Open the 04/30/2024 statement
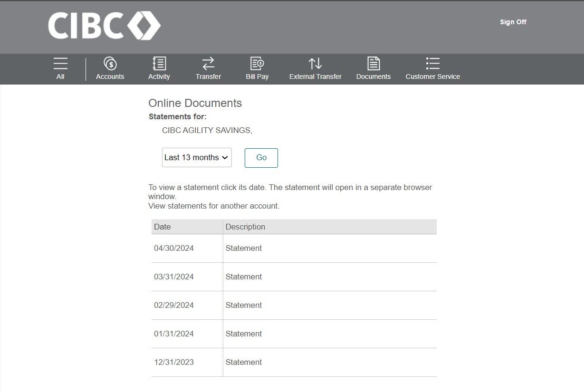 (174, 249)
